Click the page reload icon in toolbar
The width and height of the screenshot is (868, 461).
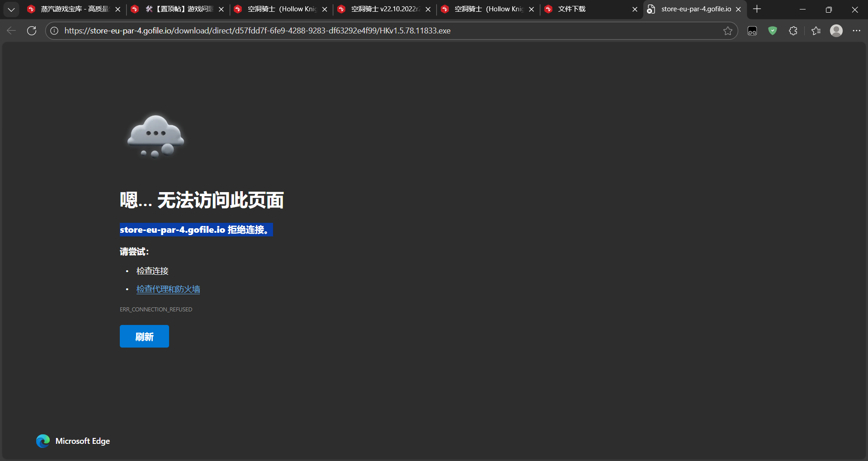pos(32,31)
